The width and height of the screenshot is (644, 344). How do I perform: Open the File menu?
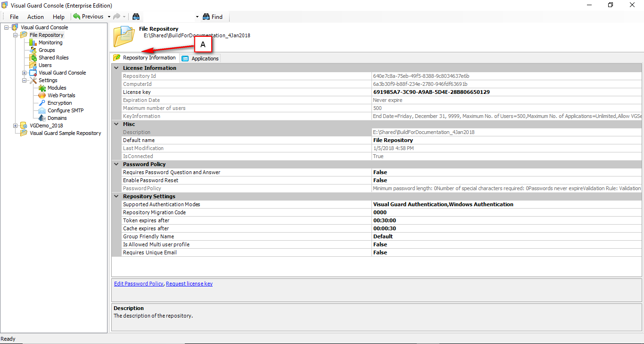14,17
